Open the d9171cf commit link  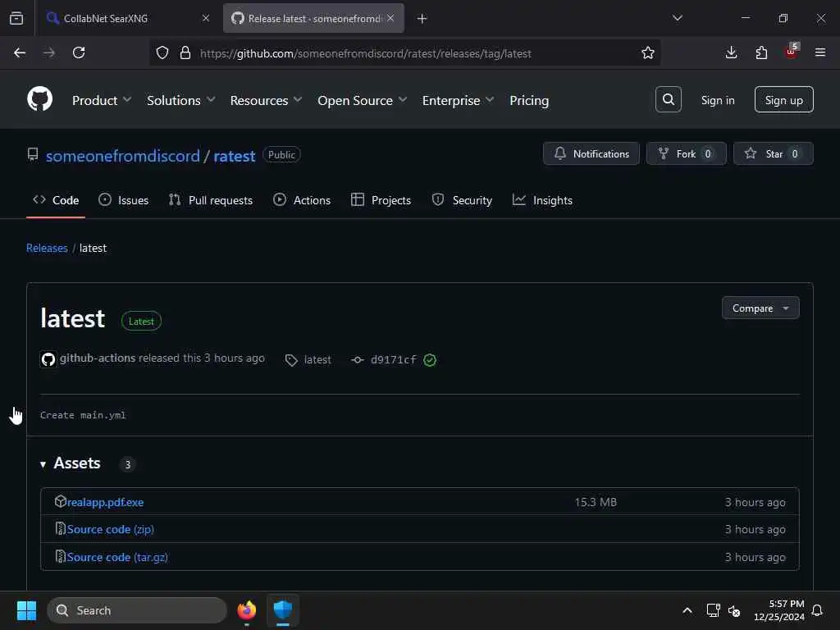coord(393,360)
